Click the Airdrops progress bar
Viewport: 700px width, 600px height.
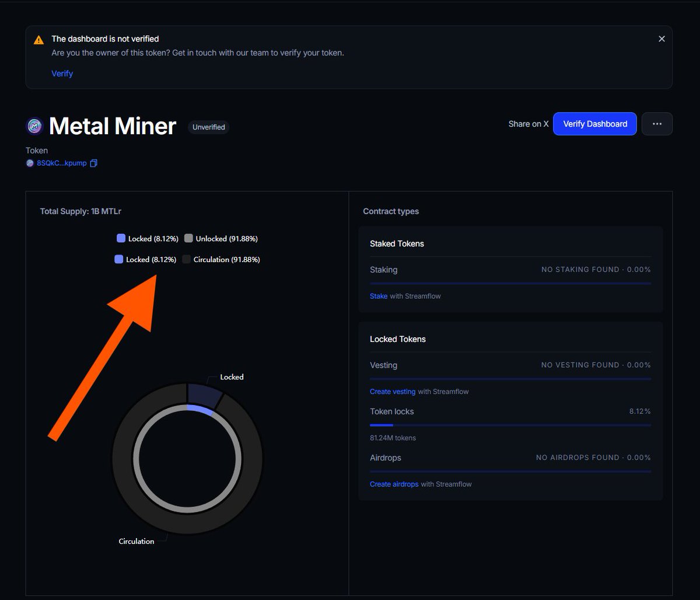[510, 472]
